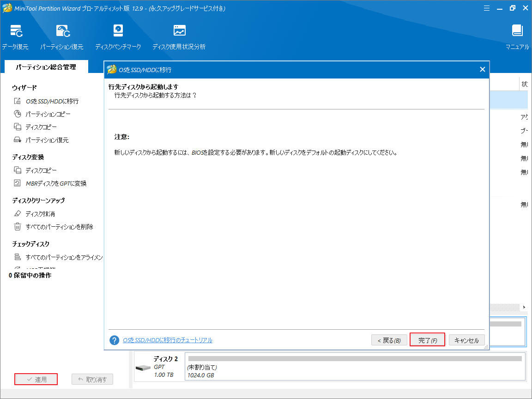Select すべてのパーティションをアライメント entry
The width and height of the screenshot is (532, 399).
(x=64, y=257)
